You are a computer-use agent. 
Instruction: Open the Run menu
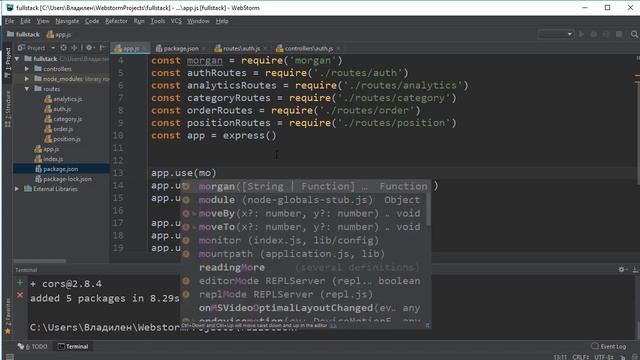click(x=139, y=21)
